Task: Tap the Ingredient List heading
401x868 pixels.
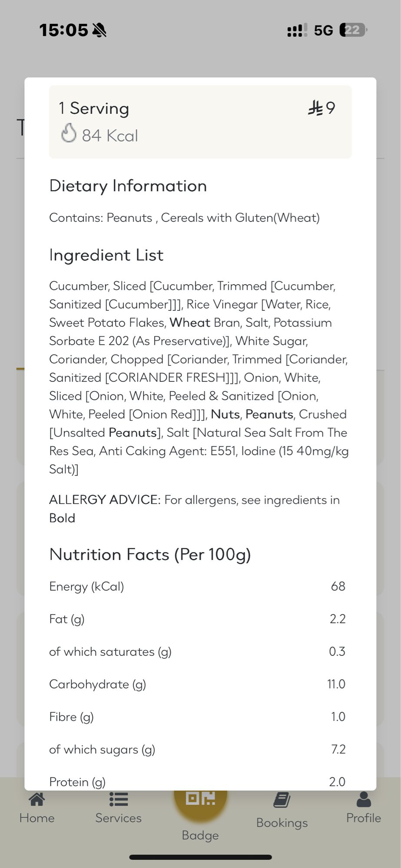Action: tap(106, 255)
